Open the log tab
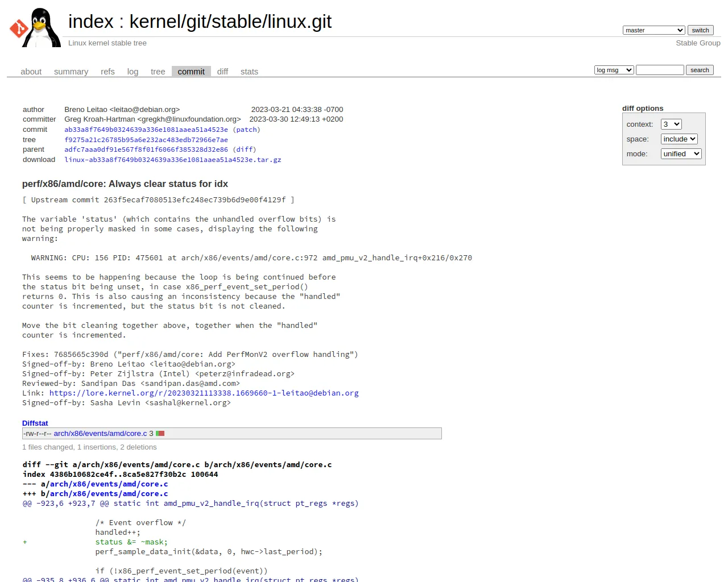Image resolution: width=728 pixels, height=582 pixels. (133, 72)
